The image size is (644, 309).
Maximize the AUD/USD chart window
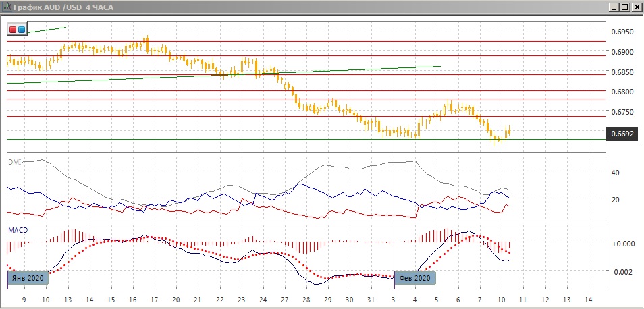tap(624, 7)
